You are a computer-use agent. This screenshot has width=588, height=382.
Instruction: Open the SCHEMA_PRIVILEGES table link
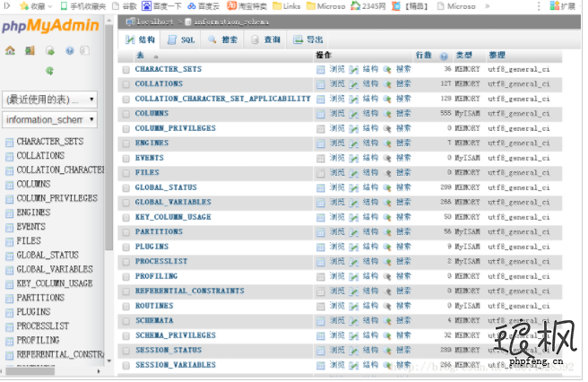coord(176,335)
